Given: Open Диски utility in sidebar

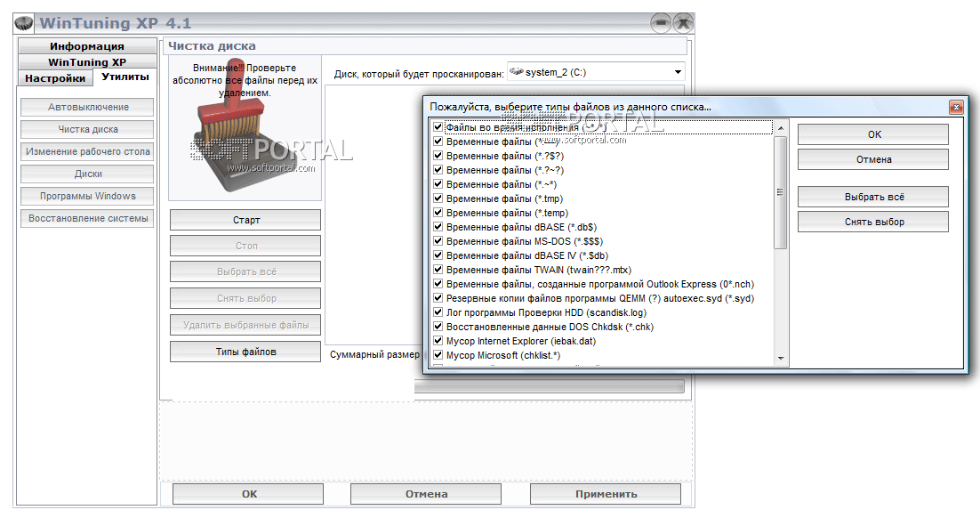Looking at the screenshot, I should (87, 174).
